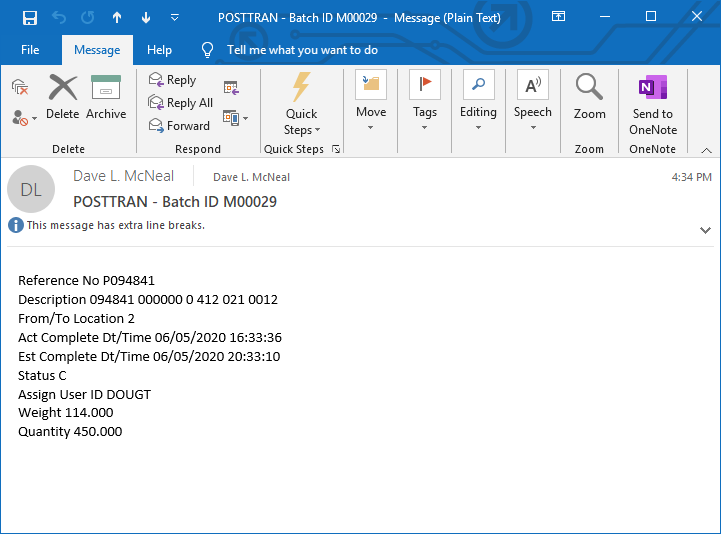The height and width of the screenshot is (534, 721).
Task: Click the From/To Location 2 line
Action: tap(76, 318)
